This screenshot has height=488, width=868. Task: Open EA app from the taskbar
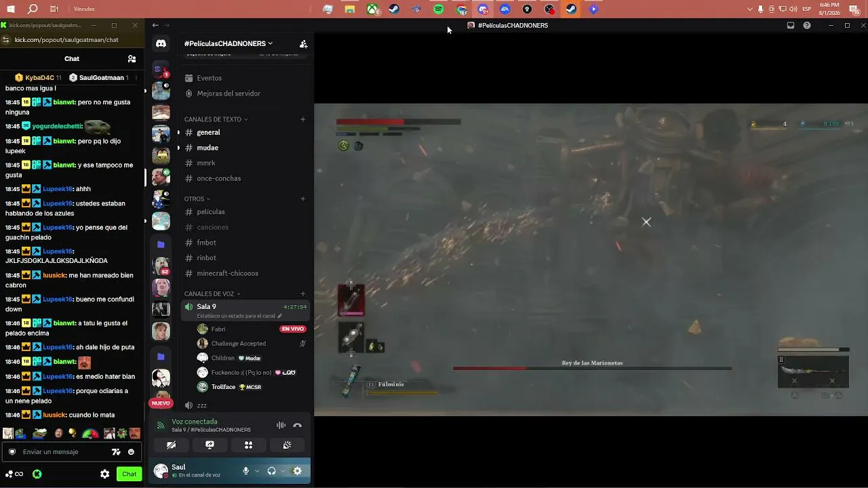tap(505, 9)
